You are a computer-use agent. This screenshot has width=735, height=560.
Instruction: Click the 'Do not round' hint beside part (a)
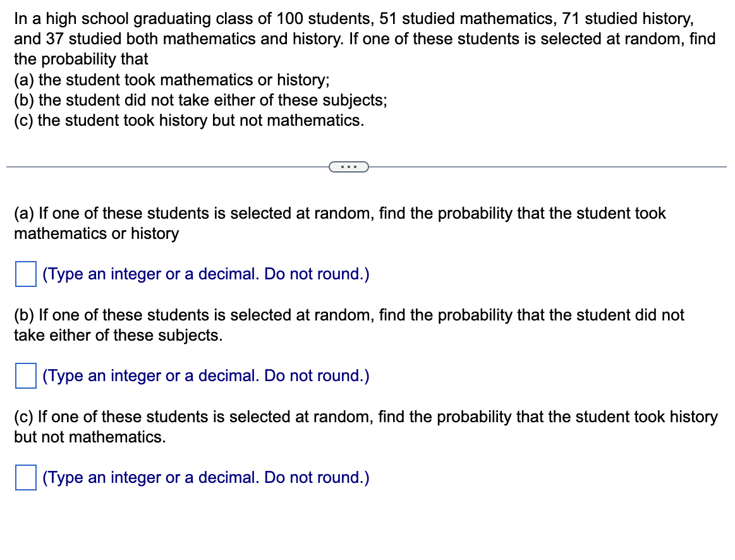(x=205, y=274)
